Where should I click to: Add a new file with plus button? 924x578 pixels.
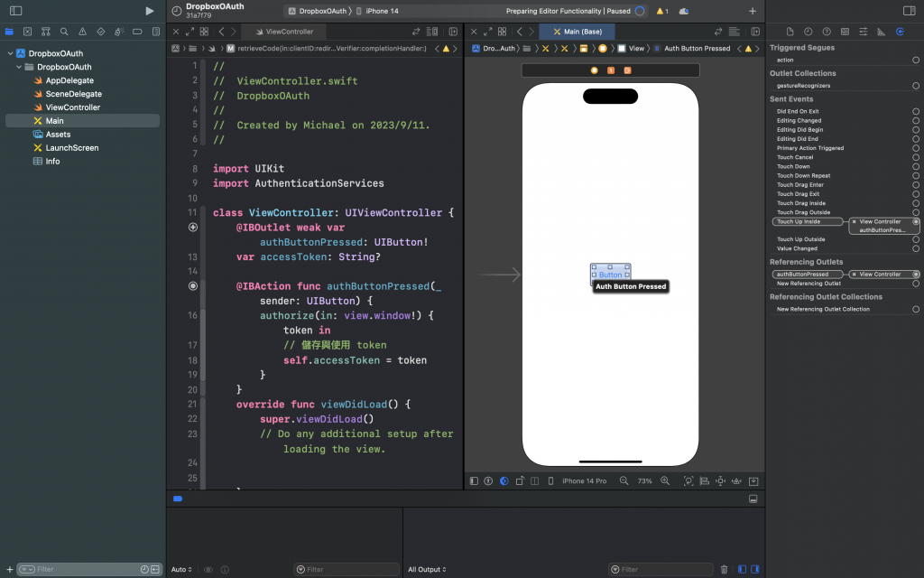coord(9,569)
